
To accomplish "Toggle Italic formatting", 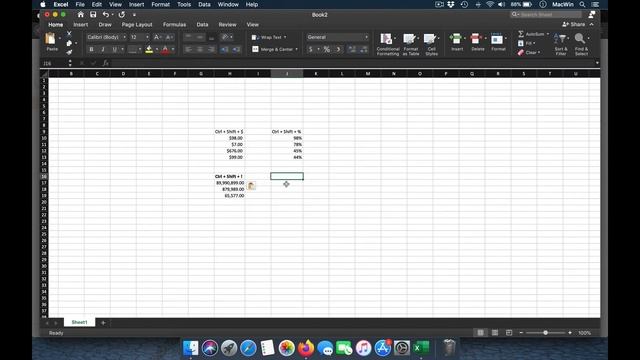I will [103, 49].
